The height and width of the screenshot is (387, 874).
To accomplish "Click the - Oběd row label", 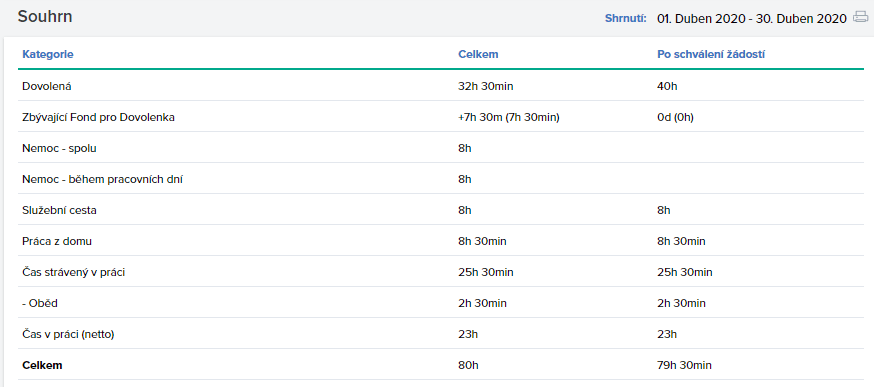I will [x=40, y=303].
